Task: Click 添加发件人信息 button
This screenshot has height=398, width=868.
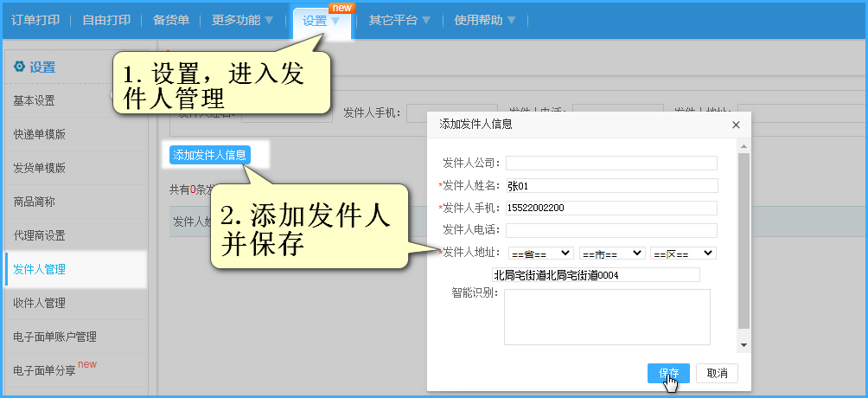Action: click(210, 156)
